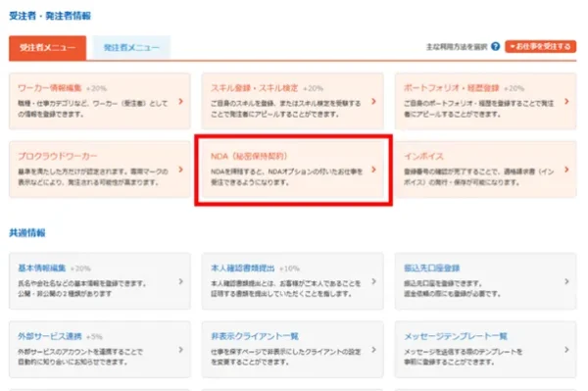Open 振込先口座登録 link
Screen dimensions: 588x391
(431, 269)
